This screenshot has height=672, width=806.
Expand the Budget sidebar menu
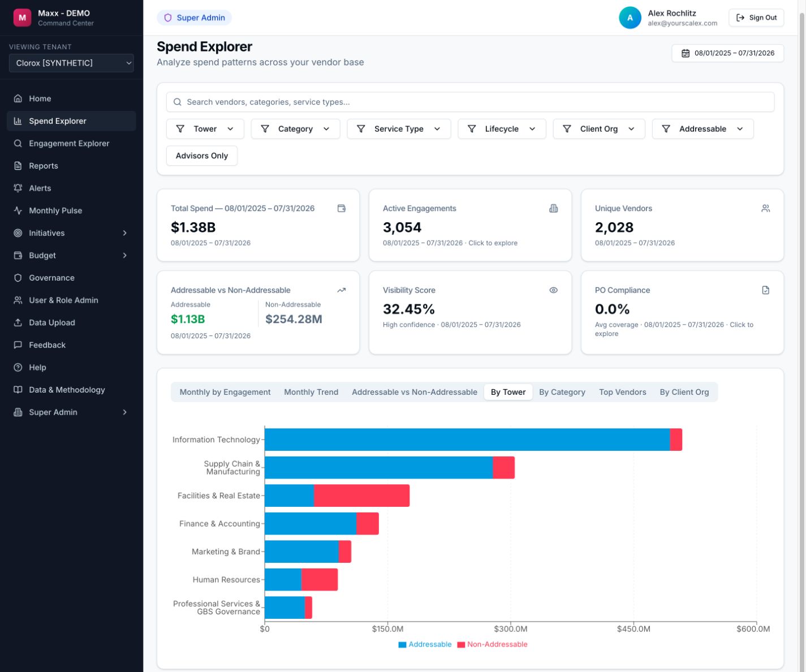click(x=71, y=256)
